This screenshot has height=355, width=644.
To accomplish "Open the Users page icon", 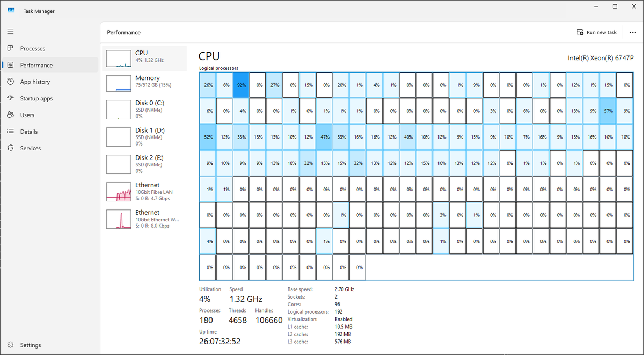I will coord(10,115).
